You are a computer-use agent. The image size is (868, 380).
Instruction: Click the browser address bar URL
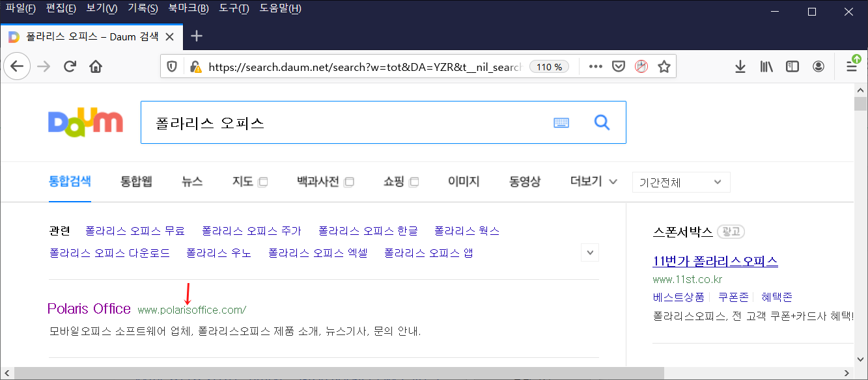pyautogui.click(x=365, y=66)
